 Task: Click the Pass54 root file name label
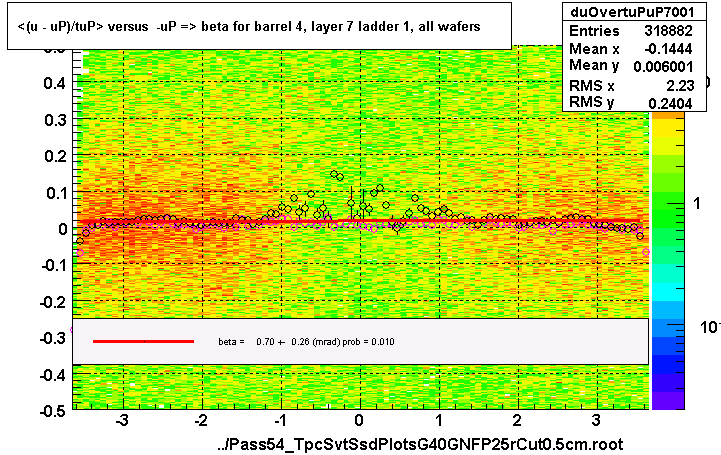tap(420, 444)
